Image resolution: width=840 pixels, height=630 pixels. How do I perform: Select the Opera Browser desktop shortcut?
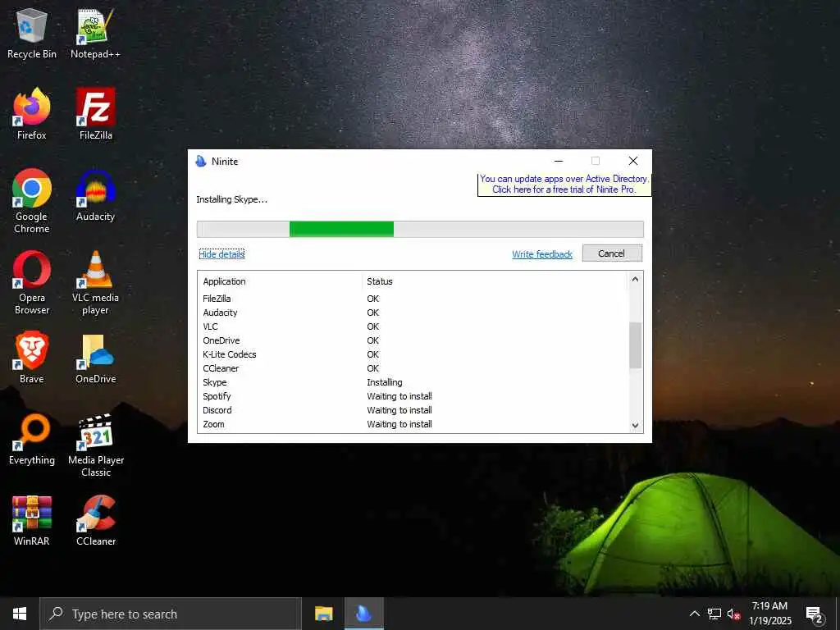tap(32, 283)
